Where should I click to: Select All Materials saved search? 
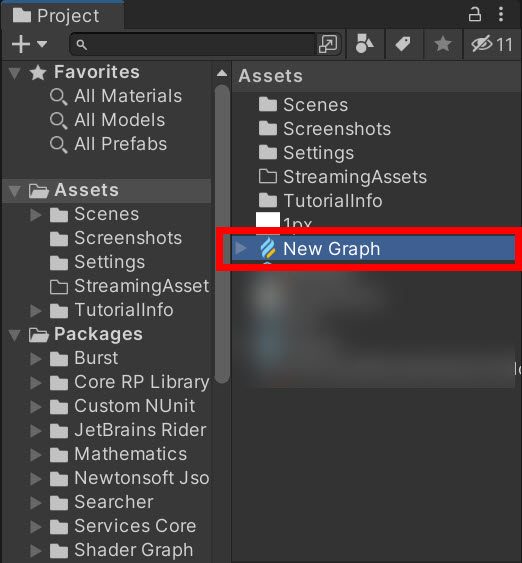(x=128, y=96)
